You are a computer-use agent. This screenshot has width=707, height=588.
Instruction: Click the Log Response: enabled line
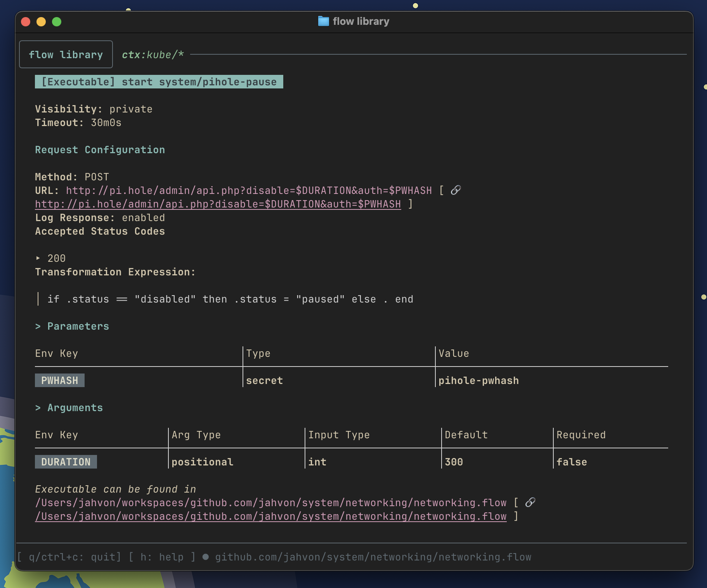click(100, 218)
